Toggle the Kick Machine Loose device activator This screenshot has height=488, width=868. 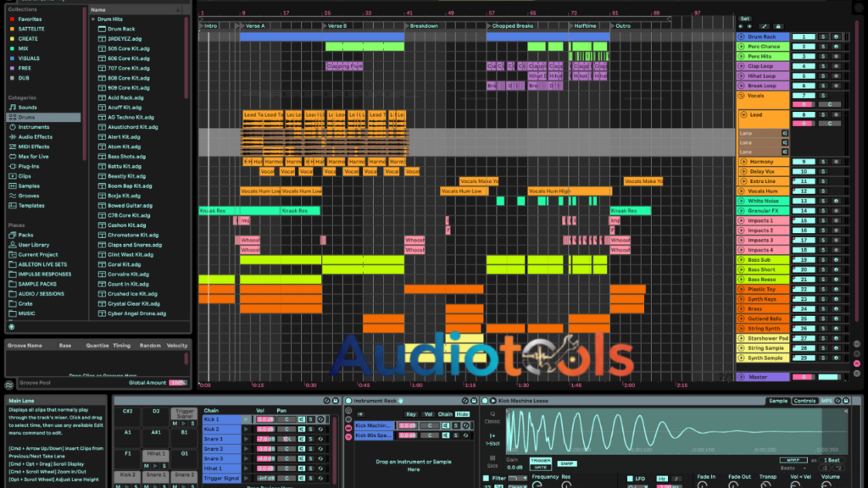tap(485, 401)
